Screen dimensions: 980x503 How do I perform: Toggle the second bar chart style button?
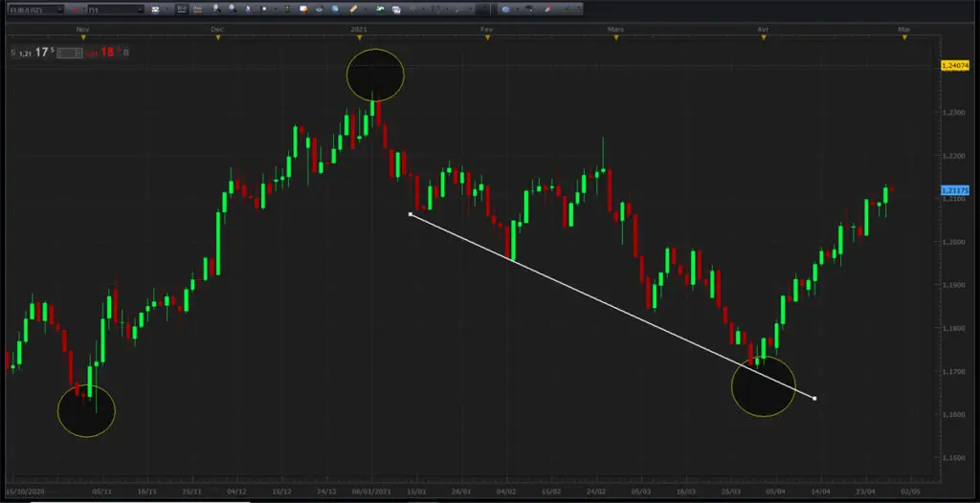tap(197, 10)
